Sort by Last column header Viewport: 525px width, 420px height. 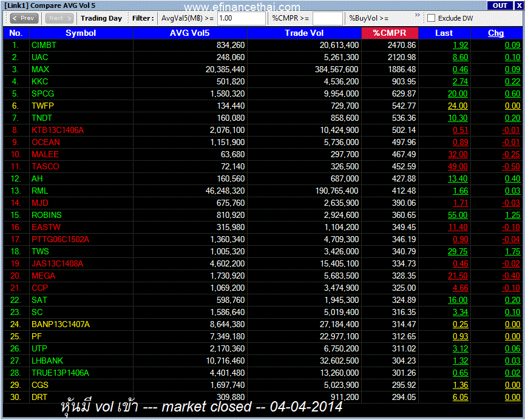pos(444,33)
